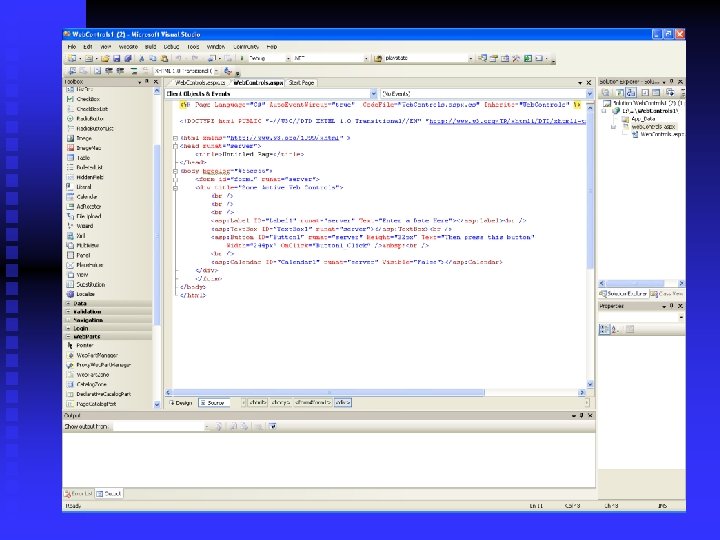Select WebControls.aspx in Solution Explorer
This screenshot has width=720, height=540.
pyautogui.click(x=648, y=127)
